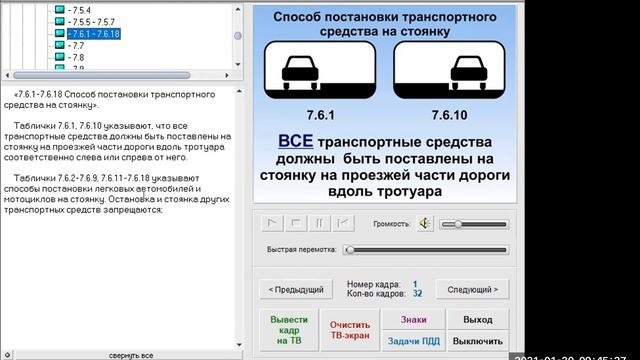This screenshot has width=640, height=360.
Task: Click the paragraph starting Таблички 7.6.1, 7.6.10
Action: pos(118,141)
